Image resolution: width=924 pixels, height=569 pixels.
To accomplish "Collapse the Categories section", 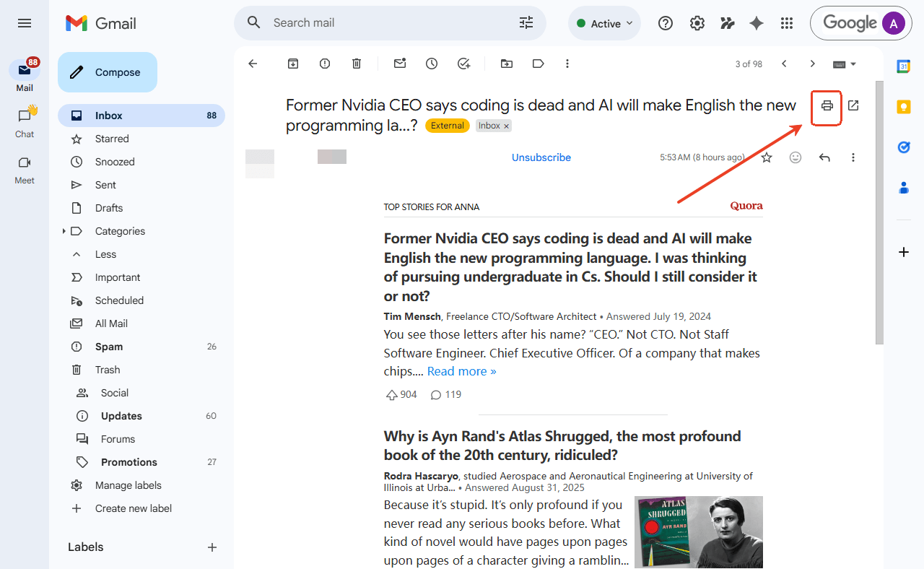I will (x=64, y=231).
